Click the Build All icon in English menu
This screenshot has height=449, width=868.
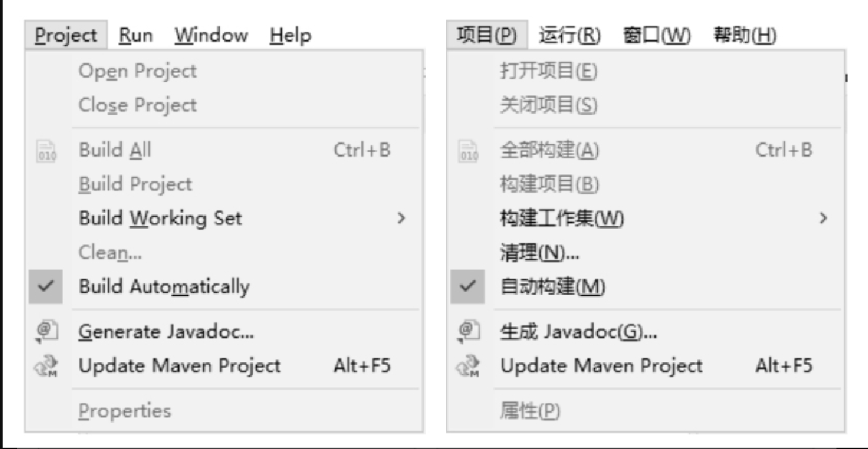coord(45,151)
